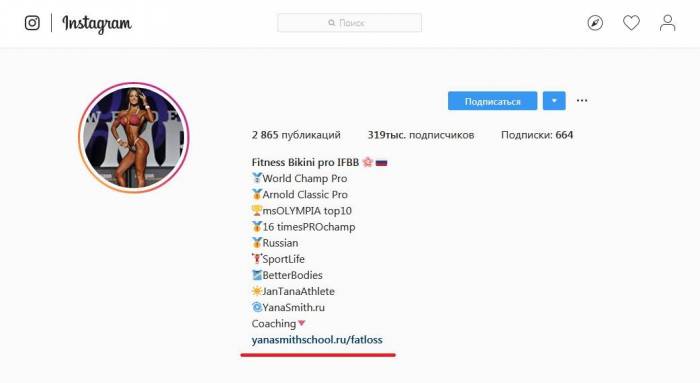Open the 319тыс. подписчиков followers list
The height and width of the screenshot is (383, 700).
[421, 135]
